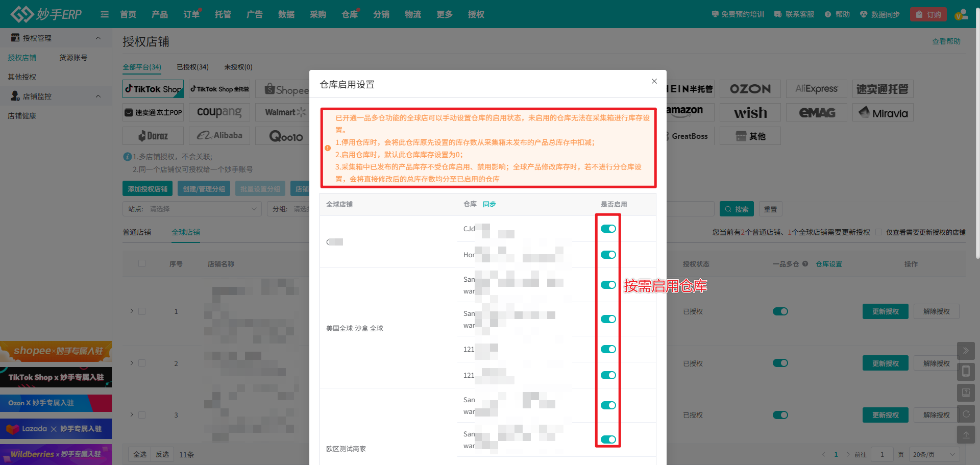The width and height of the screenshot is (980, 465).
Task: Open the 产品 top menu
Action: [x=160, y=14]
